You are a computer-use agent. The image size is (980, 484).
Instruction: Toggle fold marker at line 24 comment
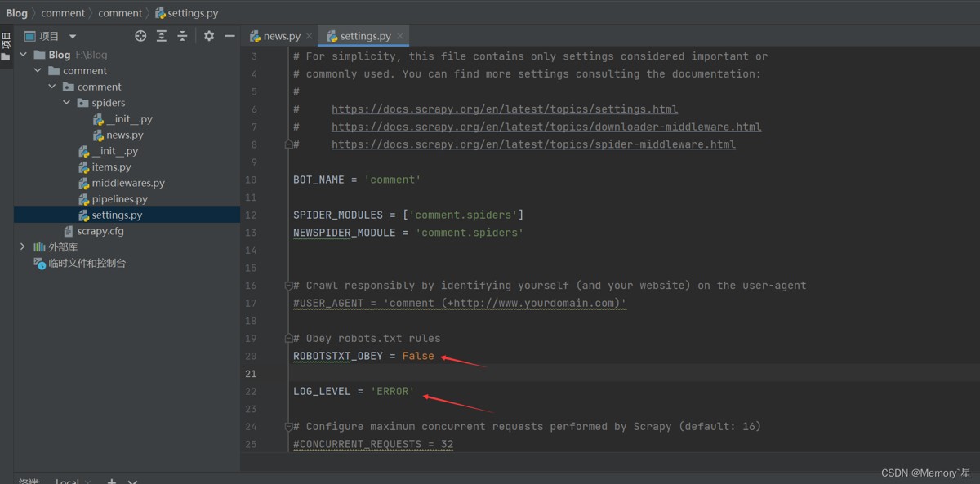coord(288,426)
